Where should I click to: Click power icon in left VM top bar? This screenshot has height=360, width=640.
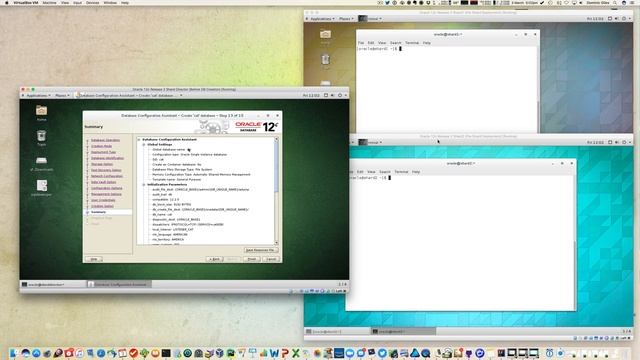click(340, 95)
